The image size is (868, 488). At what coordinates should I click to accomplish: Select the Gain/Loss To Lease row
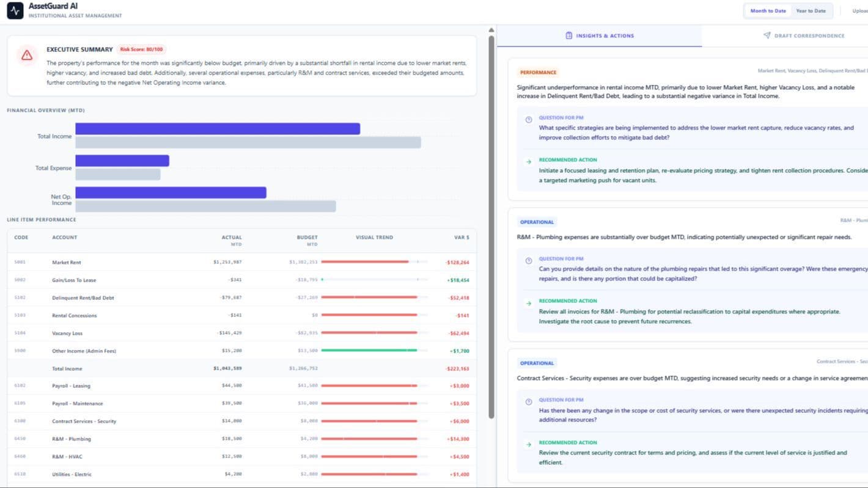tap(242, 280)
